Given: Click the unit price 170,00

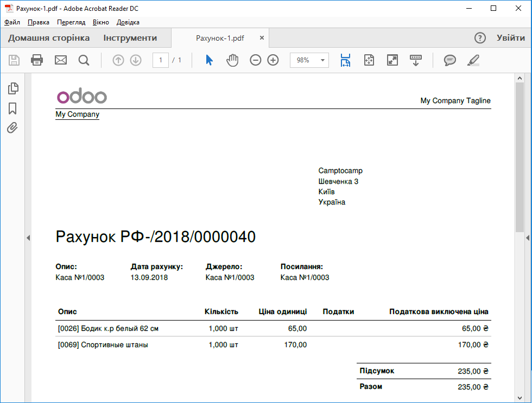Looking at the screenshot, I should coord(295,345).
